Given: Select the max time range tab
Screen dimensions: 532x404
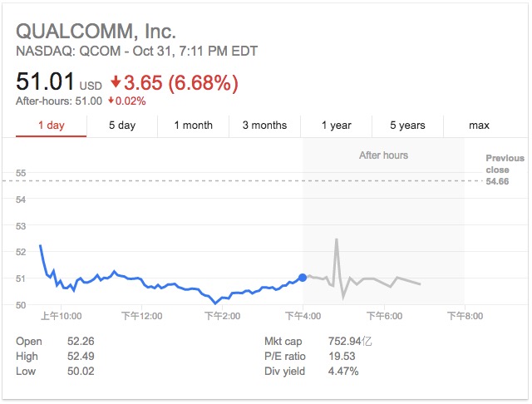Looking at the screenshot, I should click(x=479, y=126).
